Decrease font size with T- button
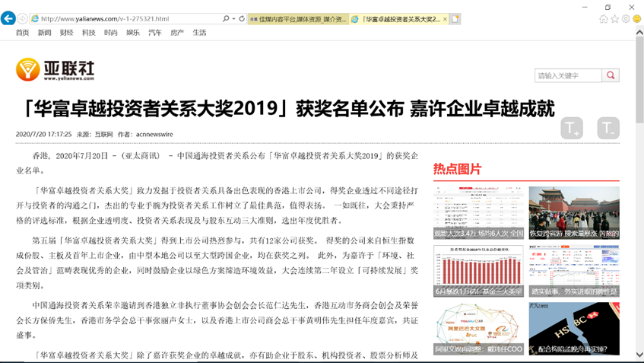Image resolution: width=644 pixels, height=363 pixels. click(x=608, y=128)
